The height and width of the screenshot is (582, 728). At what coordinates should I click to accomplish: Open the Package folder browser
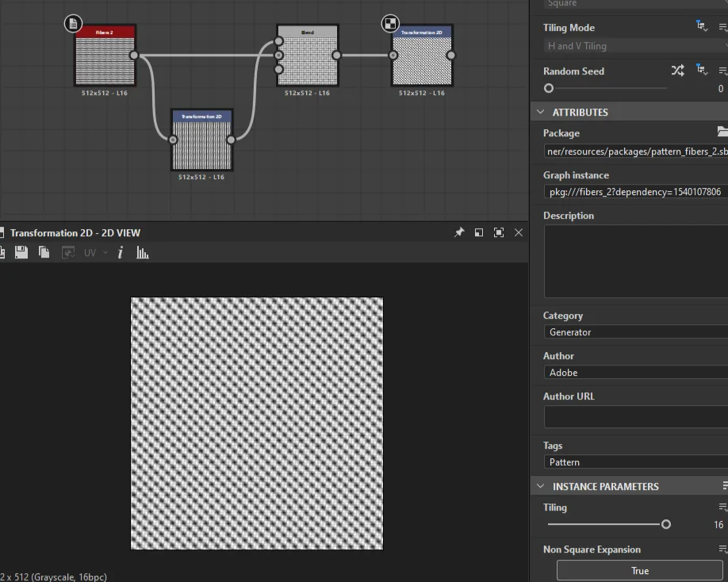[x=722, y=132]
